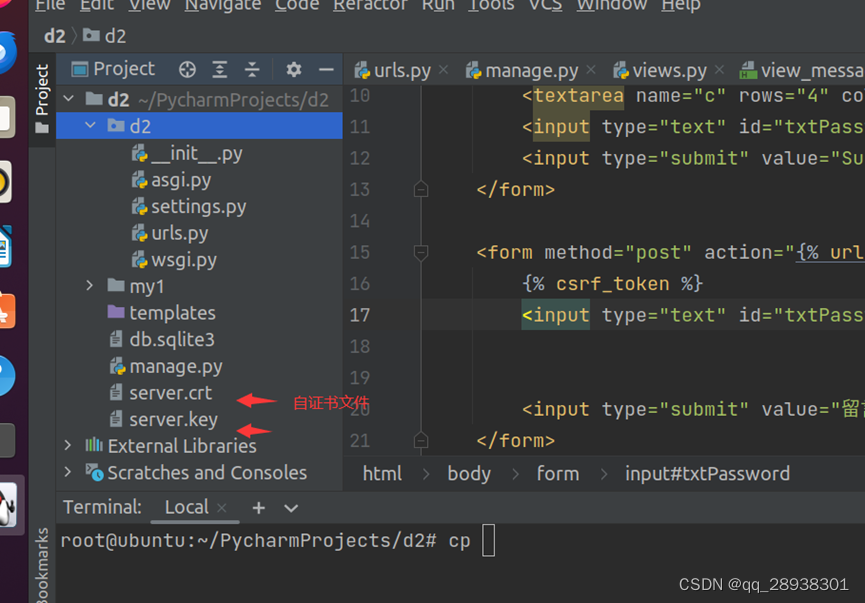The height and width of the screenshot is (603, 865).
Task: Open the Refactor menu
Action: (x=370, y=6)
